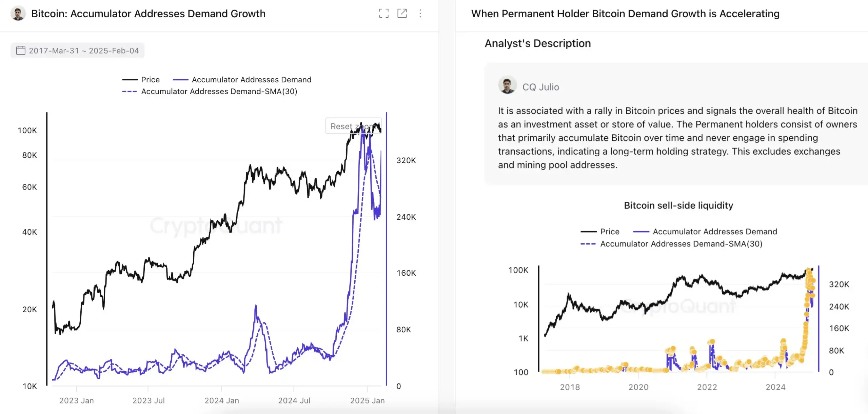This screenshot has width=868, height=414.
Task: Click the chart title Accumulator Addresses Demand Growth
Action: pos(148,14)
